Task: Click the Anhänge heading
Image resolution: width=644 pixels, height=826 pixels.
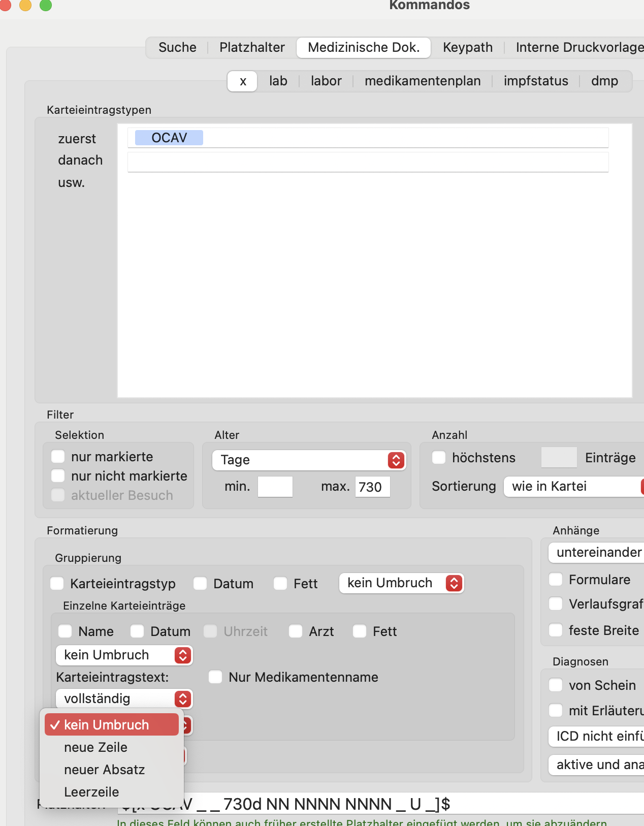Action: (x=576, y=530)
